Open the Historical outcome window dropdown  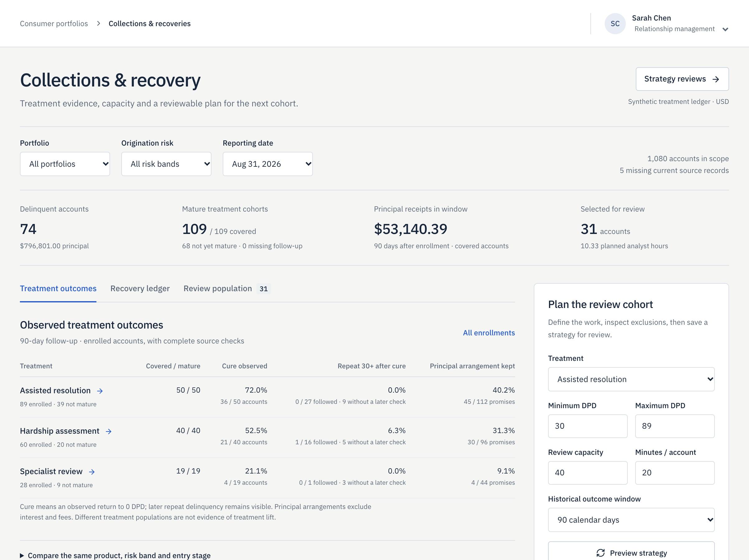(x=631, y=520)
